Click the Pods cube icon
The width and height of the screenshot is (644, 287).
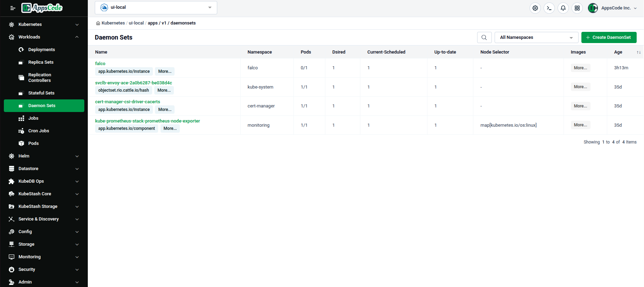[21, 143]
